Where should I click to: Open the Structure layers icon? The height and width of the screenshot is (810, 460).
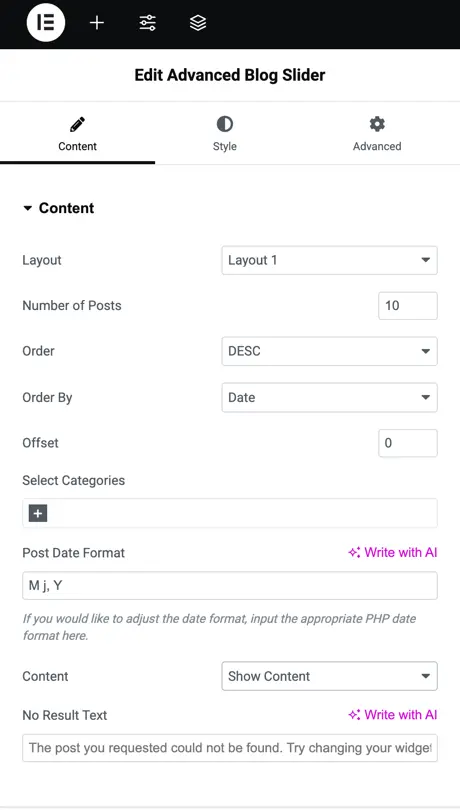[x=198, y=23]
